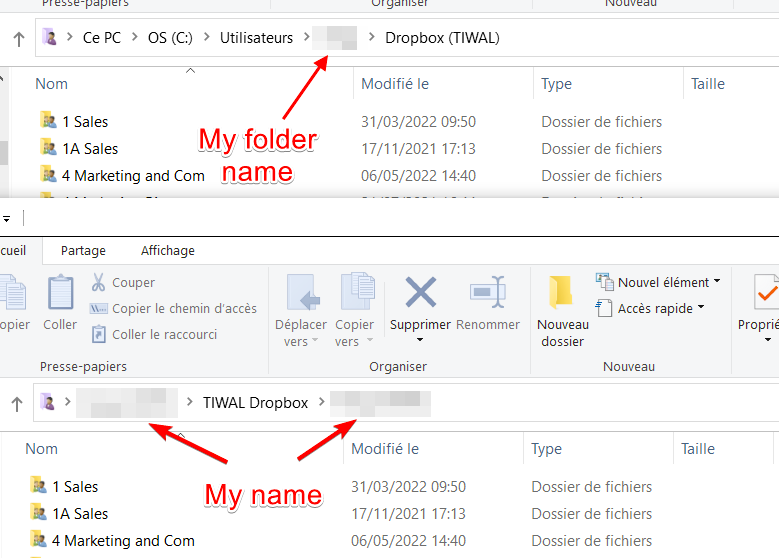The width and height of the screenshot is (779, 558).
Task: Open the Déplacer vers menu
Action: point(301,333)
